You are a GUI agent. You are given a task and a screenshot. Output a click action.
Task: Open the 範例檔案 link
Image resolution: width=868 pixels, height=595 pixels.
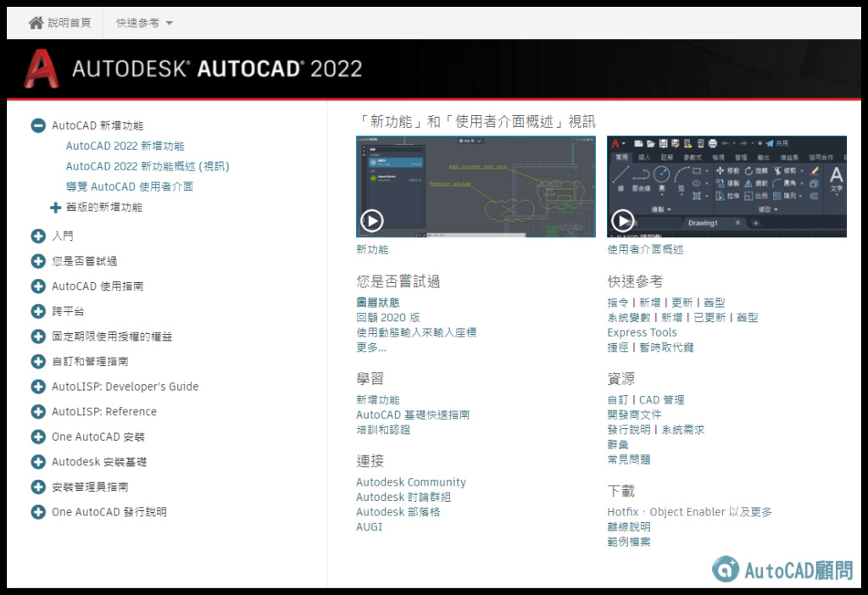click(x=629, y=542)
